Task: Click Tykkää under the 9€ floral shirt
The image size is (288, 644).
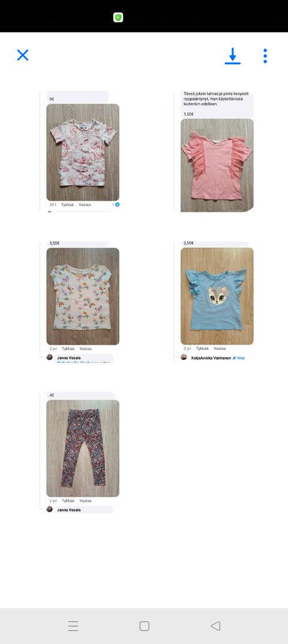Action: coord(67,205)
